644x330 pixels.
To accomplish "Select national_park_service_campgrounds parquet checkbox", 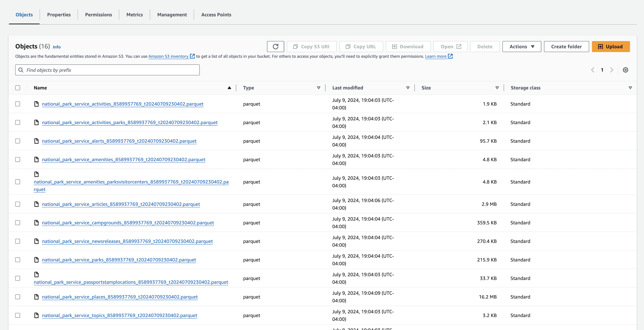I will [18, 223].
